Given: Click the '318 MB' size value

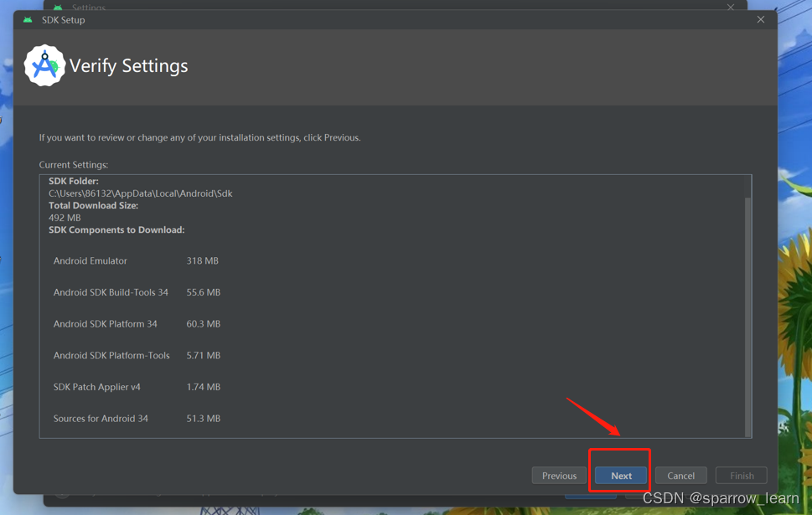Looking at the screenshot, I should point(203,261).
